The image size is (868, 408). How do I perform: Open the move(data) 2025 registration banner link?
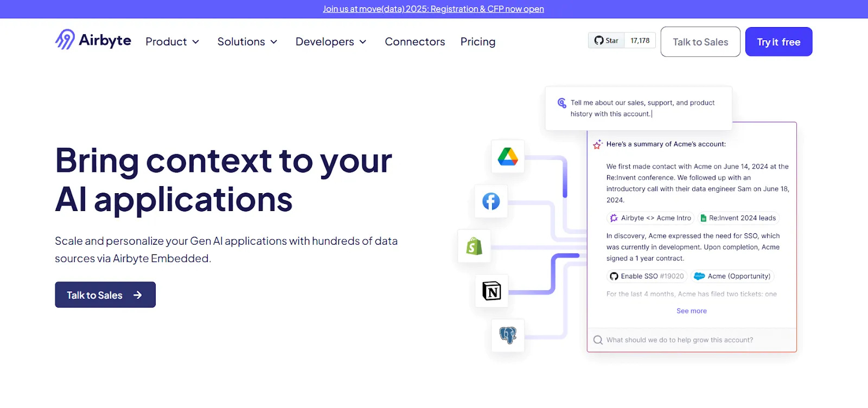click(x=433, y=9)
